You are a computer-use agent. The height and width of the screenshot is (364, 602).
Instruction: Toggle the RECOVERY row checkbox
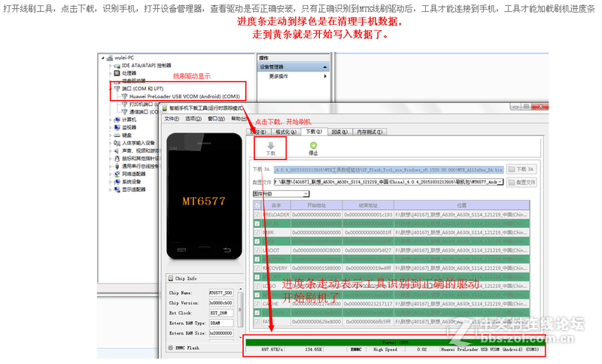[257, 268]
